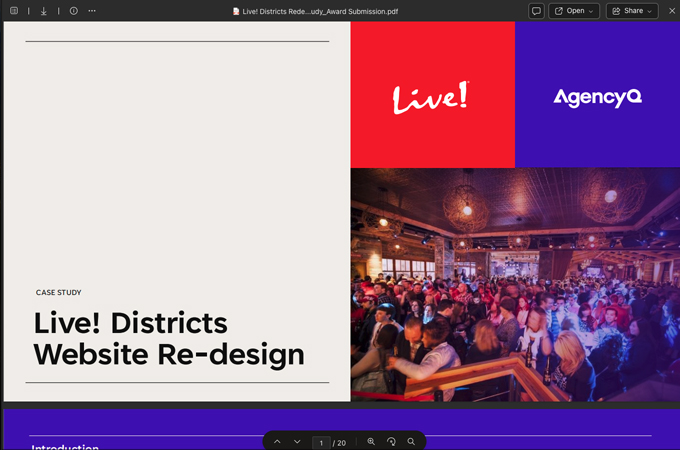The image size is (680, 450).
Task: Go to next page with down chevron
Action: pos(297,442)
